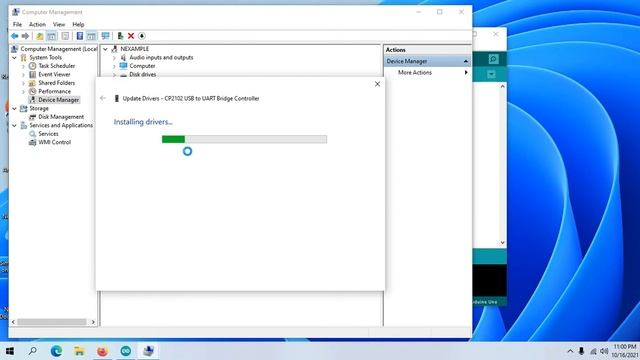Click scroll-down arrow in Arduino window
Screen dimensions: 640x360
click(502, 243)
